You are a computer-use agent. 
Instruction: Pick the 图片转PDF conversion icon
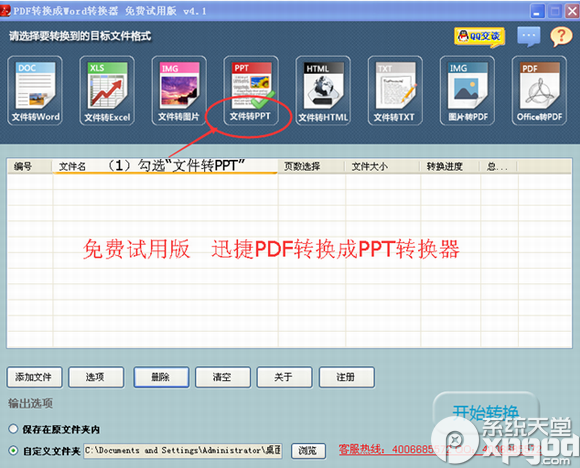[467, 91]
